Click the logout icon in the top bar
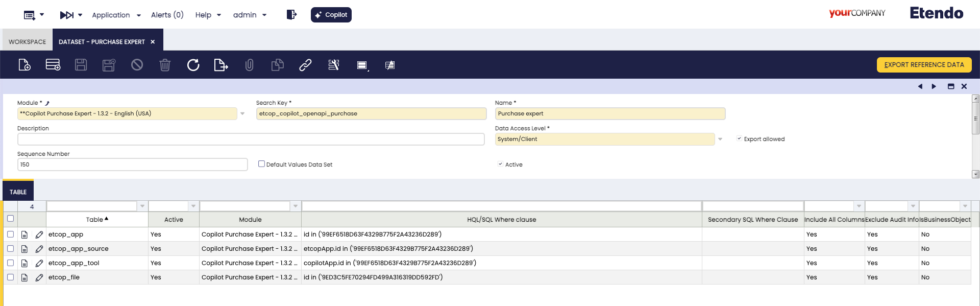980x306 pixels. click(x=291, y=15)
